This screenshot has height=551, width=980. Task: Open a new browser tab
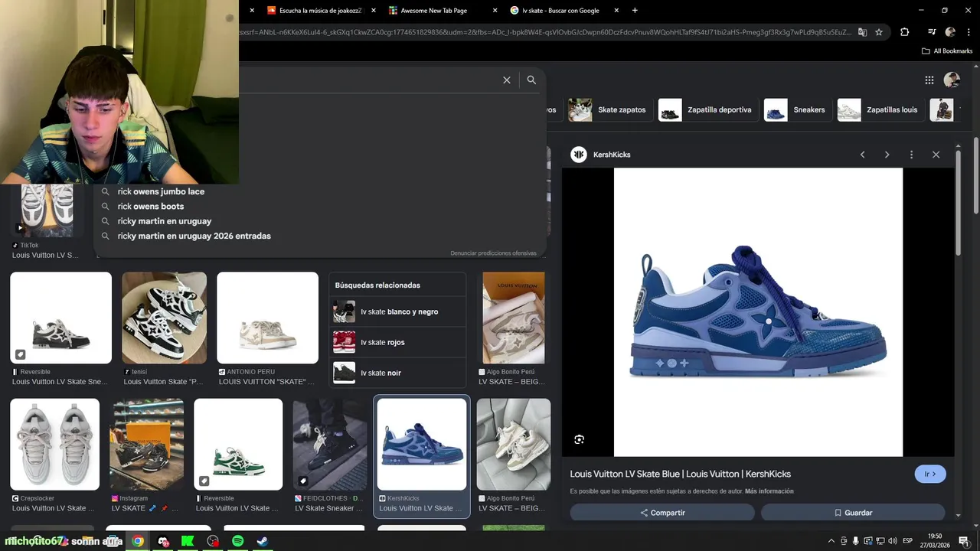(x=635, y=11)
